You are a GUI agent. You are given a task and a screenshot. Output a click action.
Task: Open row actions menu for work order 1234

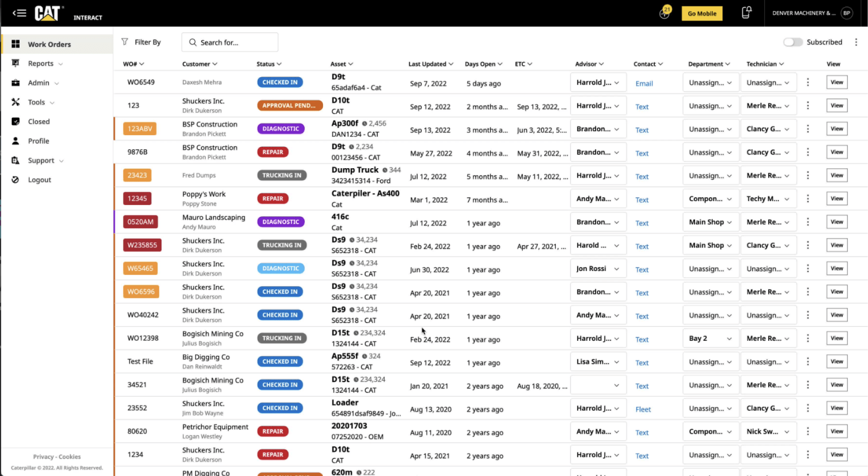pyautogui.click(x=808, y=455)
